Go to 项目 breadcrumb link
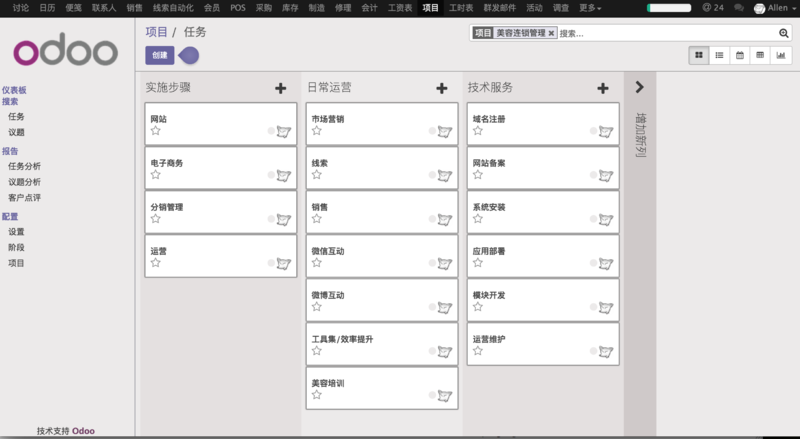This screenshot has height=439, width=800. pos(156,32)
